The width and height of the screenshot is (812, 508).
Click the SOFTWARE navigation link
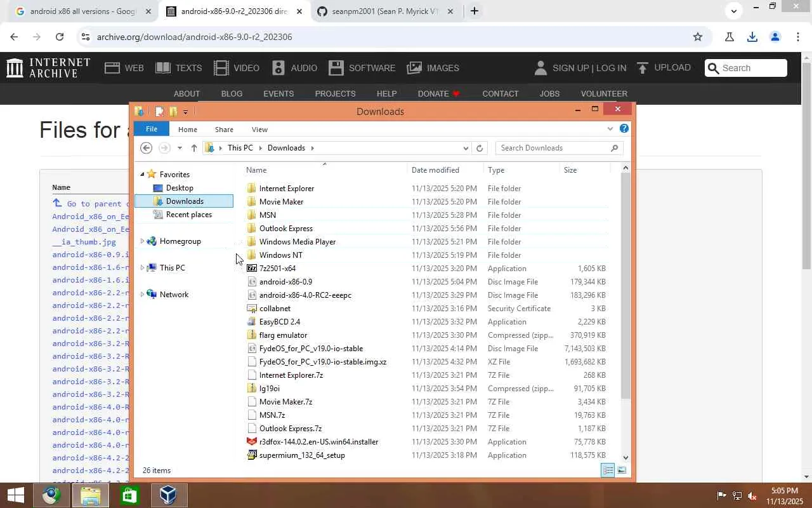(362, 68)
